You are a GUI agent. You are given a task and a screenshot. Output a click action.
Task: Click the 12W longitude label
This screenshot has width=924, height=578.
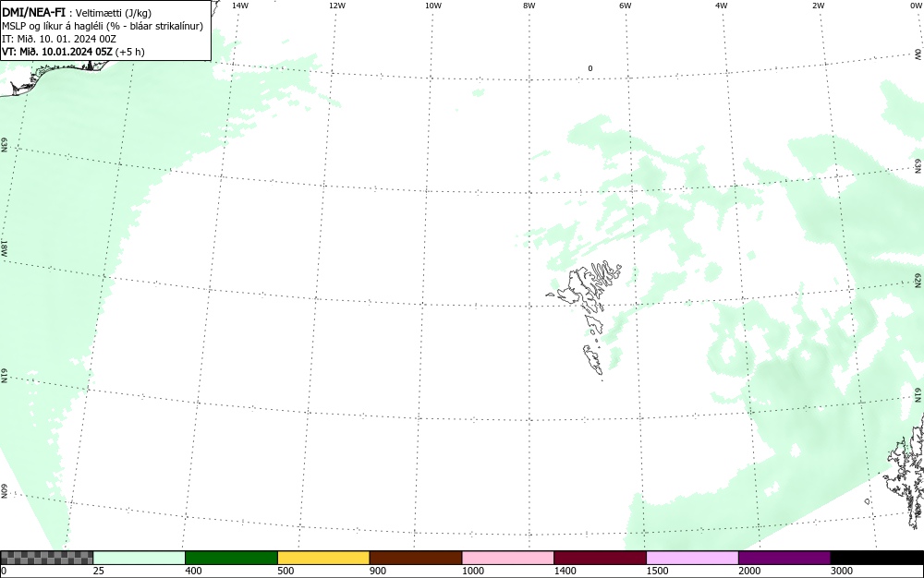pos(336,6)
